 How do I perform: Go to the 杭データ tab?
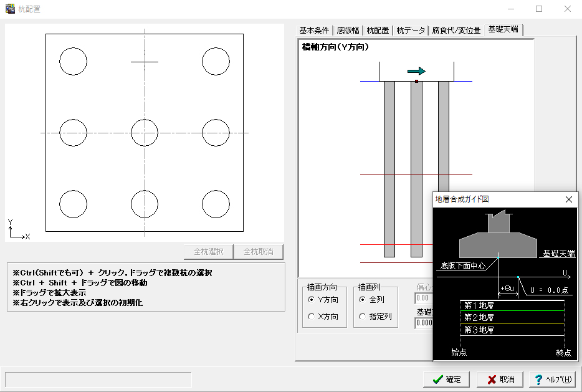(x=411, y=30)
